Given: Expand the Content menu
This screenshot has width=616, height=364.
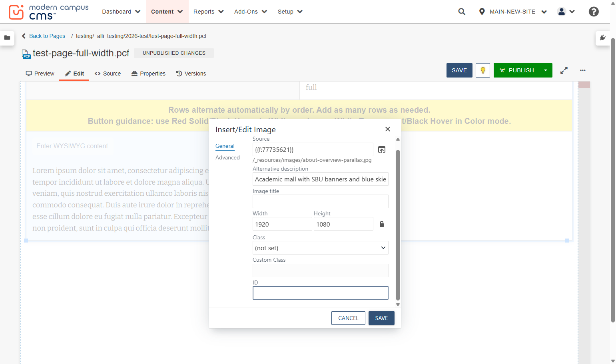Looking at the screenshot, I should coord(167,12).
